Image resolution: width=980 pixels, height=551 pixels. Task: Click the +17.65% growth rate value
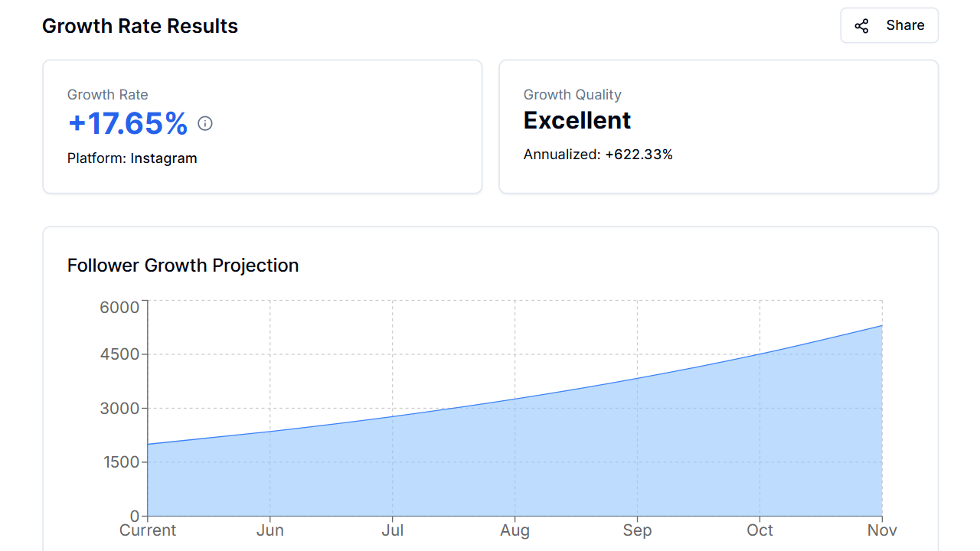(127, 124)
